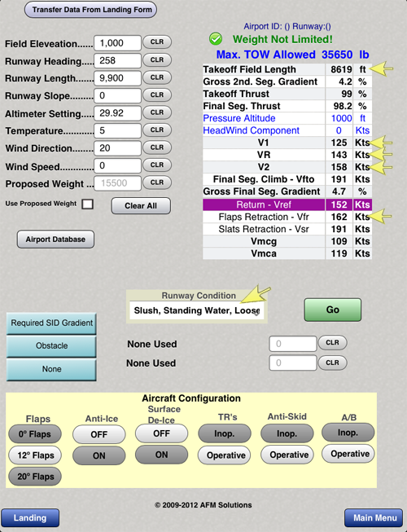Click CLR next to Wind Speed
Viewport: 407px width, 532px height.
point(157,165)
